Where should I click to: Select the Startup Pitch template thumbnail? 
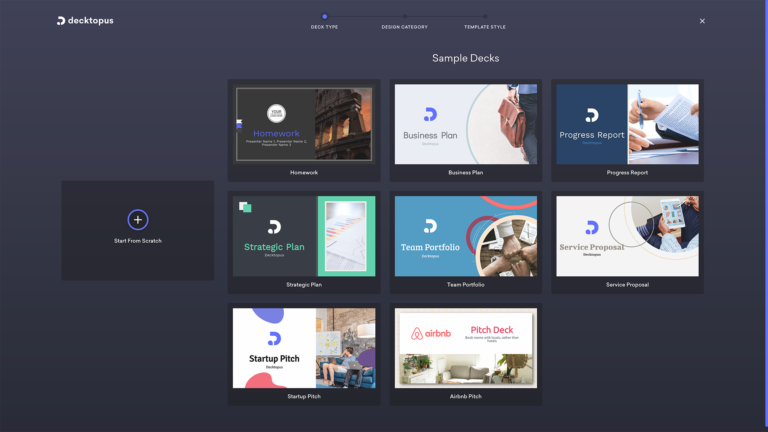304,348
